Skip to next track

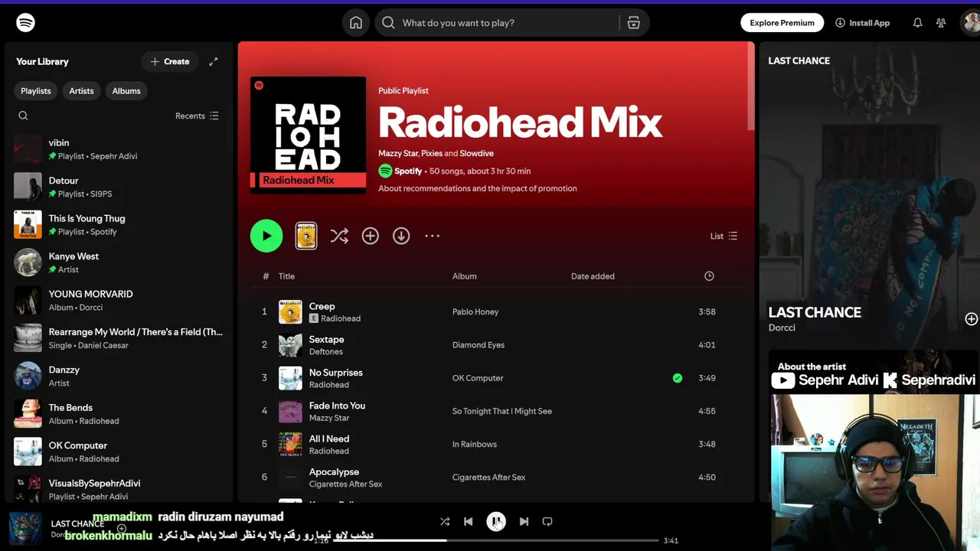point(524,521)
